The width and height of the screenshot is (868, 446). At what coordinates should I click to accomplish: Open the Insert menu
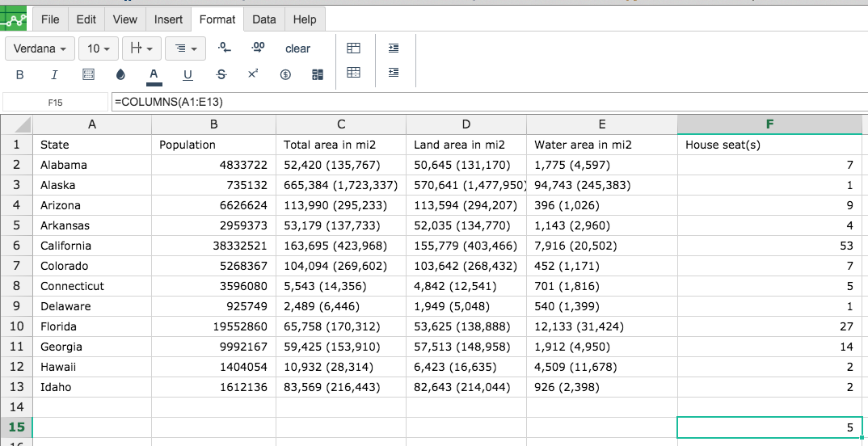[168, 19]
